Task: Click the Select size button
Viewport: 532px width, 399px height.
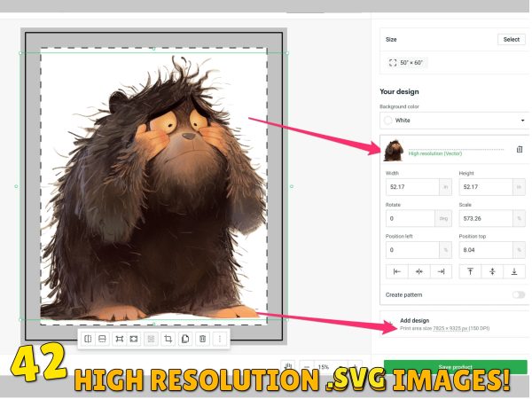Action: point(512,40)
